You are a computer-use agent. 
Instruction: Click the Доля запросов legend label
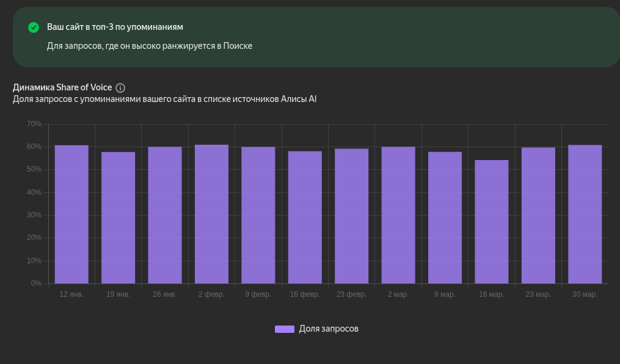(x=328, y=329)
